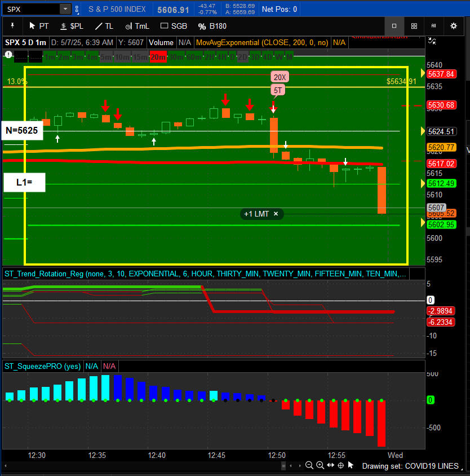Select the bottom pointer cursor icon
The width and height of the screenshot is (470, 476).
coord(351,465)
